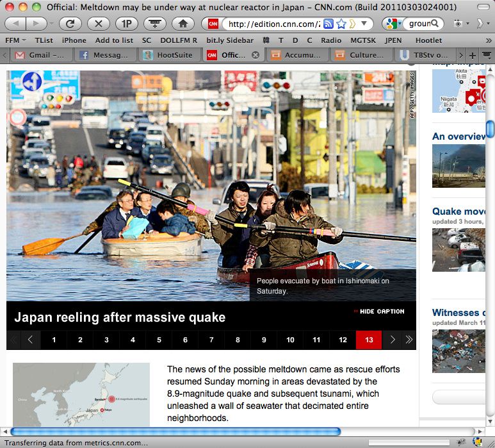Click the vertical scrollbar down arrow
Image resolution: width=495 pixels, height=448 pixels.
[490, 422]
